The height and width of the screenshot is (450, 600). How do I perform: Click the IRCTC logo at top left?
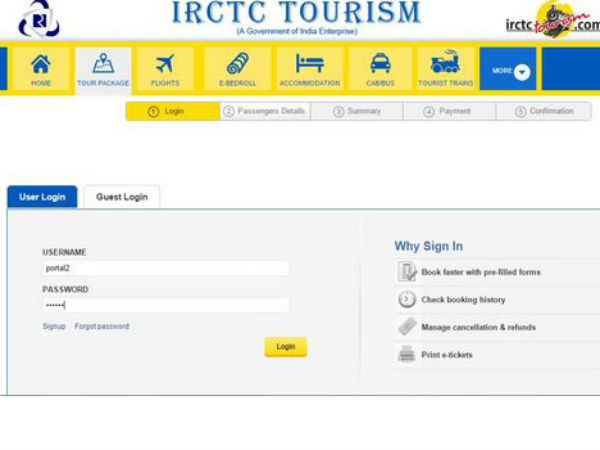click(39, 18)
